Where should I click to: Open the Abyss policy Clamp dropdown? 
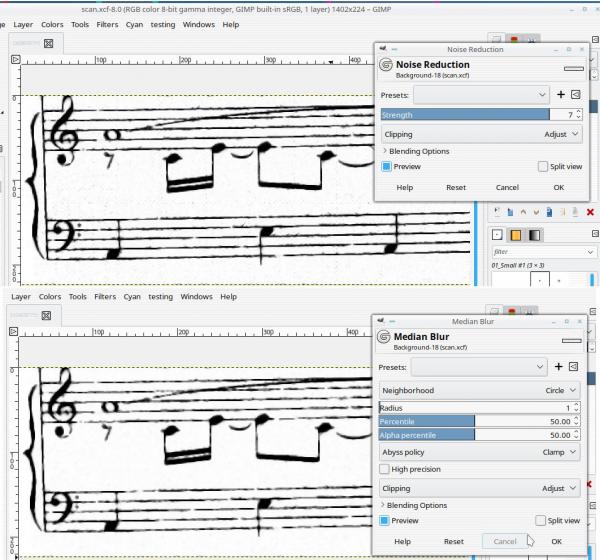pos(479,452)
